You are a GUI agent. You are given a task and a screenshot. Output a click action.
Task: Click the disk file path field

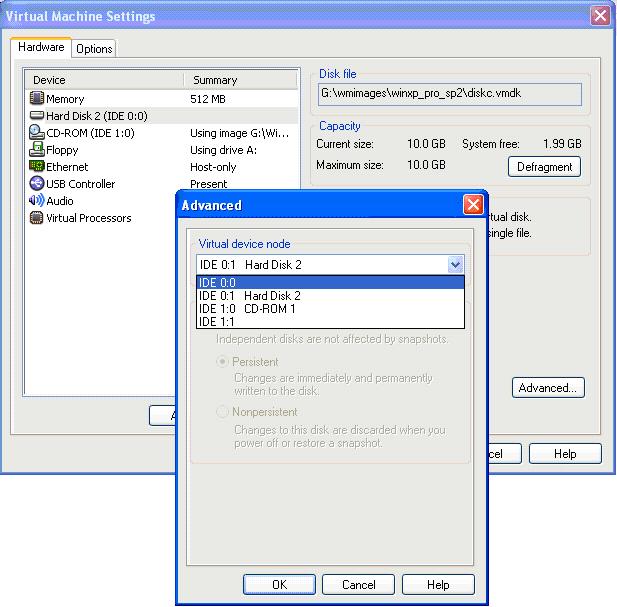449,93
